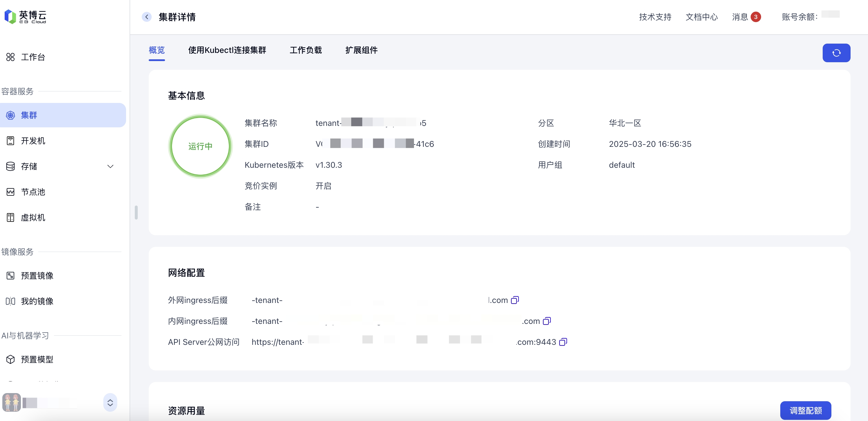Copy the 内网ingress后缀 value
This screenshot has height=421, width=868.
pyautogui.click(x=546, y=321)
